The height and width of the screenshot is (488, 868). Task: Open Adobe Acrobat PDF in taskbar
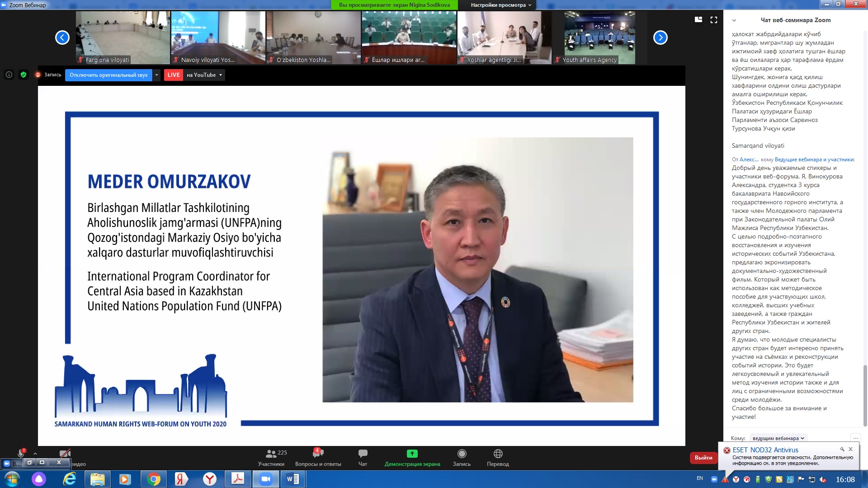tap(238, 479)
